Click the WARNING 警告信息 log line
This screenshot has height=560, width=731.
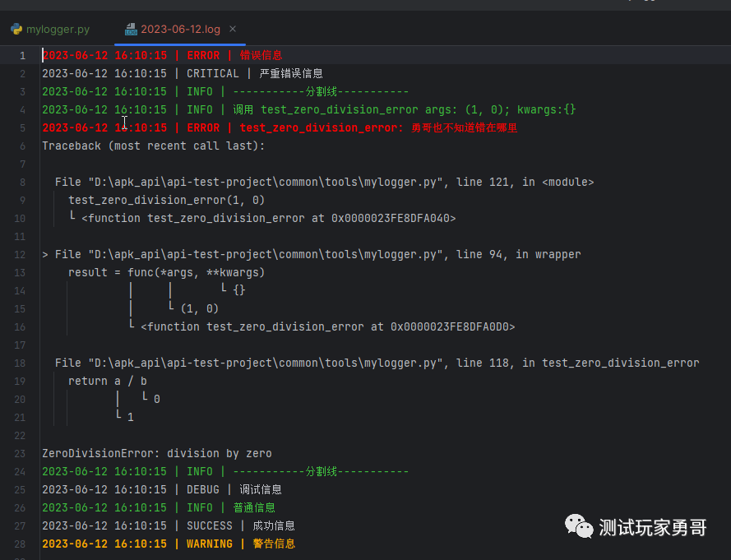169,544
